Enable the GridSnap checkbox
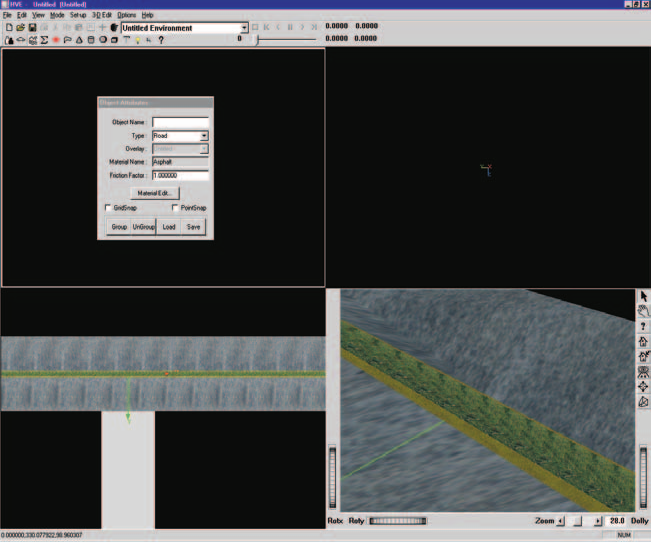 coord(108,207)
